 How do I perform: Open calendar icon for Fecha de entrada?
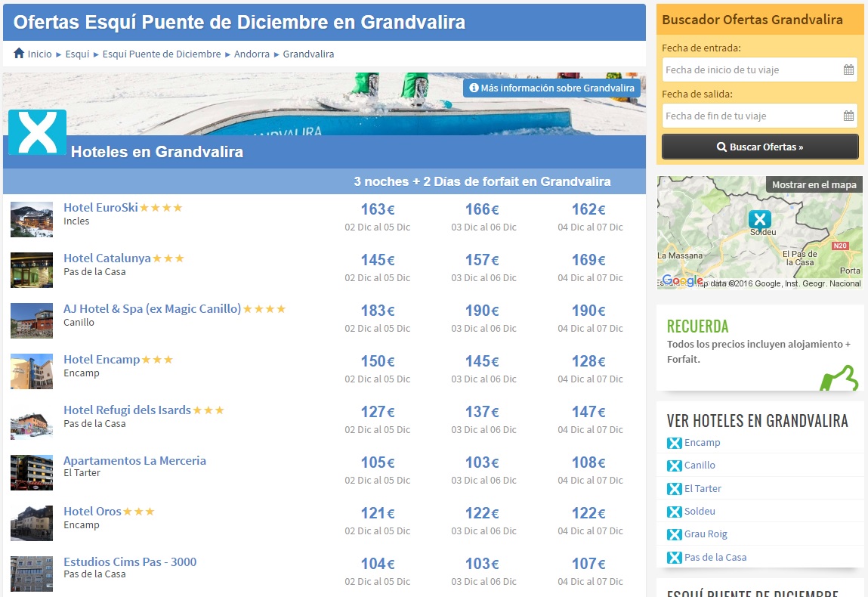coord(848,70)
